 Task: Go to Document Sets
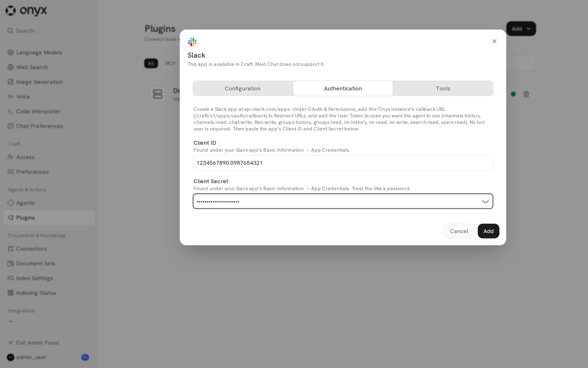click(x=49, y=263)
